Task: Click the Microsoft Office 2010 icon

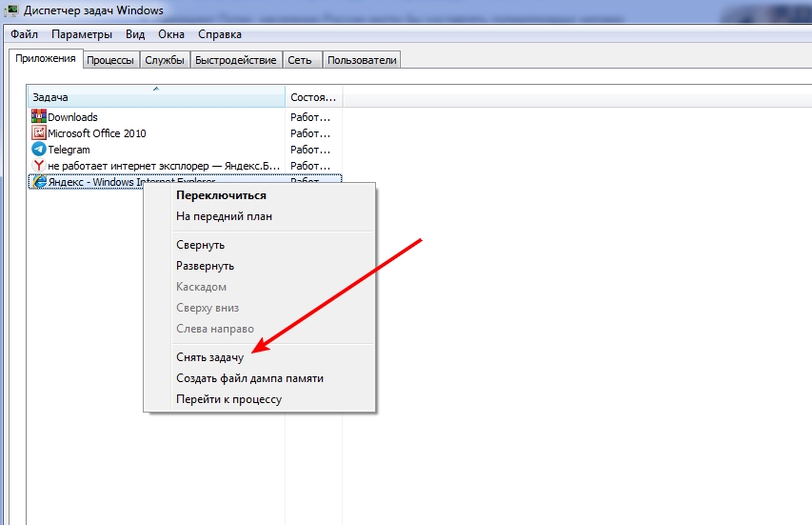Action: [x=39, y=132]
